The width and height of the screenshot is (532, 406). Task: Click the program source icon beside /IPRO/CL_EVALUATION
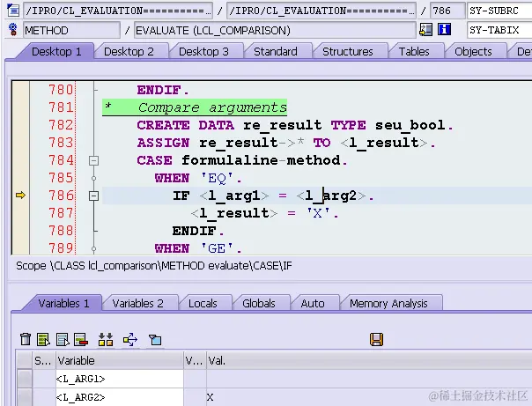click(13, 11)
